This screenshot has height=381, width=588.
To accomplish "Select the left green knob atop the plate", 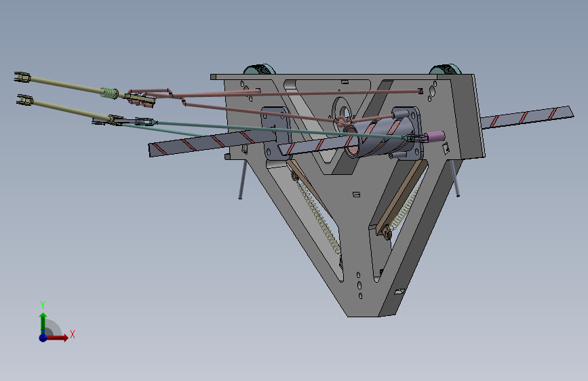I will (x=259, y=69).
